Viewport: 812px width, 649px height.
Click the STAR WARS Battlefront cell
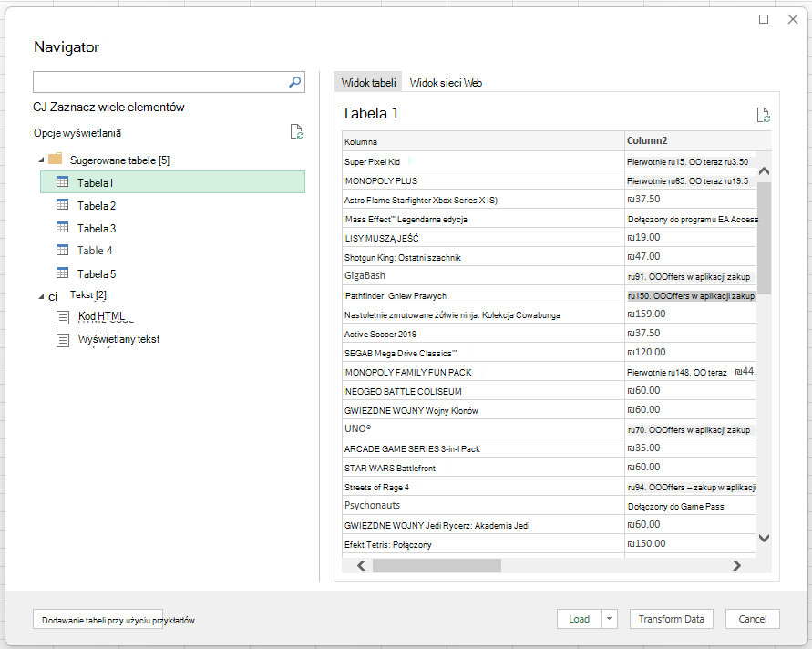pos(483,468)
